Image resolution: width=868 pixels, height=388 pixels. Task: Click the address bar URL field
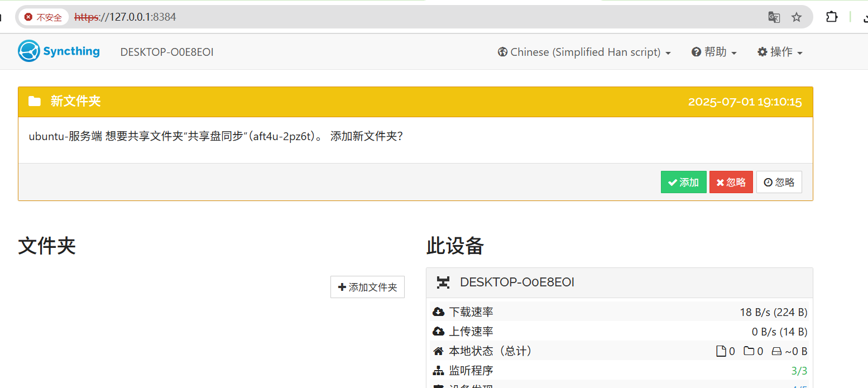tap(413, 17)
